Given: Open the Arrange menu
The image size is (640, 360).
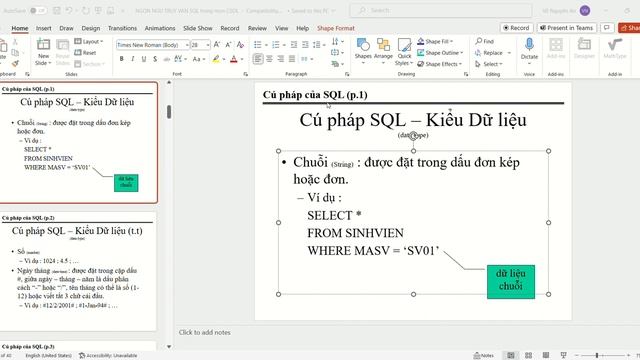Looking at the screenshot, I should click(383, 51).
